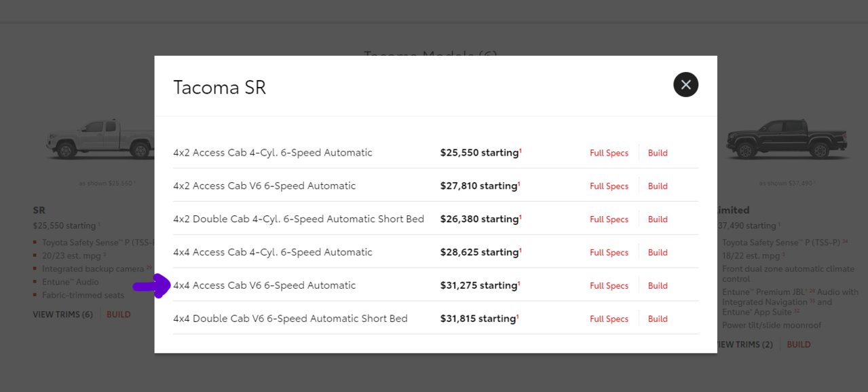Image resolution: width=868 pixels, height=392 pixels.
Task: Click '20/23 est. mpg' feature text
Action: (74, 255)
